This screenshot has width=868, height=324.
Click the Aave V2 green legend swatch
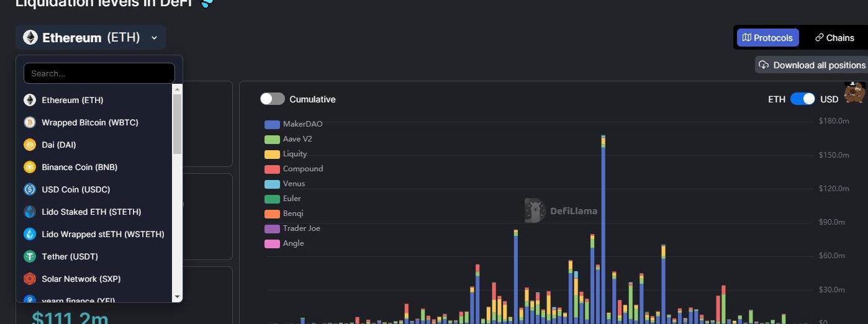click(x=272, y=139)
